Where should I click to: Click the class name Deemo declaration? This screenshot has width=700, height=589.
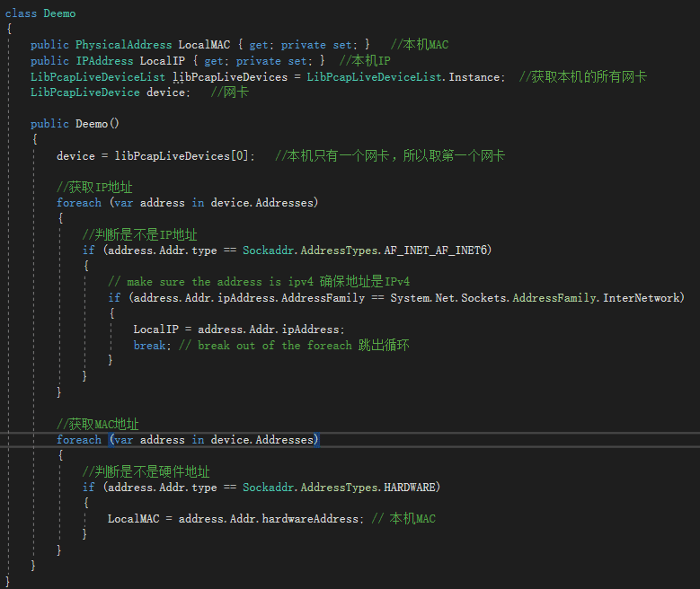point(59,13)
